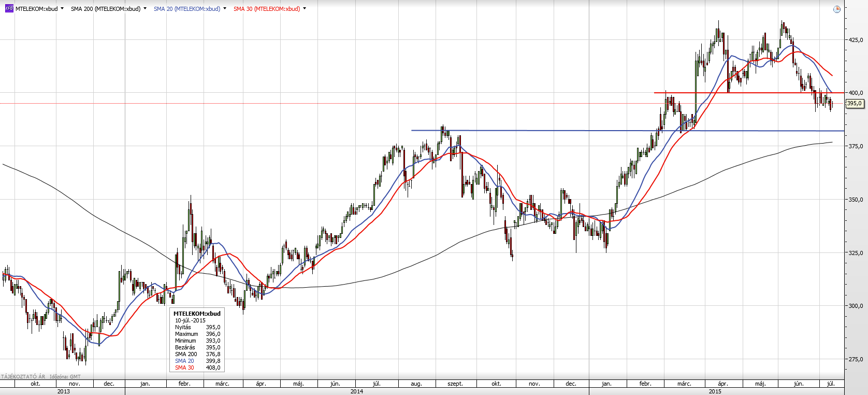
Task: Click the máj. label under 2015
Action: (x=760, y=384)
